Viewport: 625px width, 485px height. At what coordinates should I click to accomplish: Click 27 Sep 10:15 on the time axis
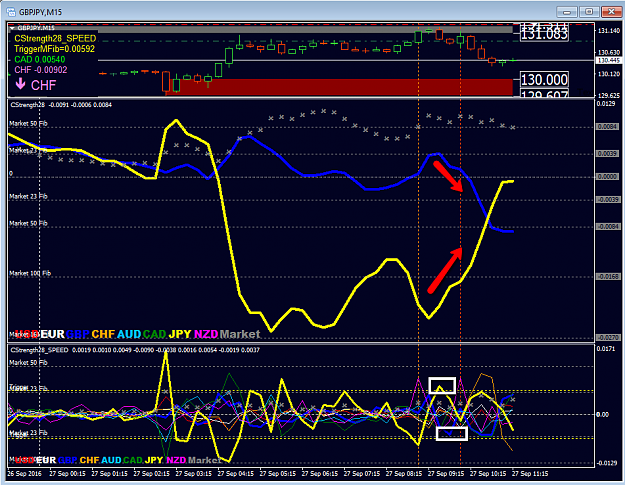coord(488,474)
